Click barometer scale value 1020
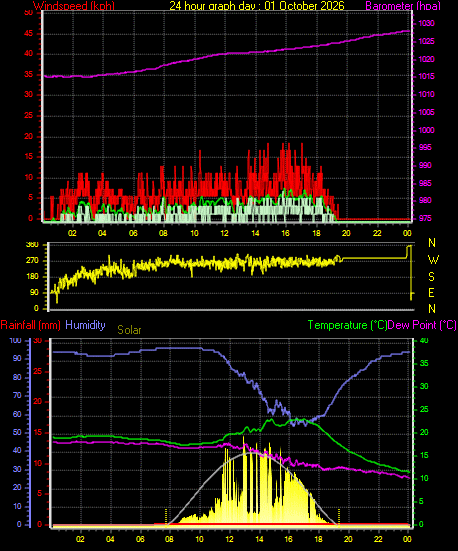Screen dimensions: 458x551 coord(426,59)
